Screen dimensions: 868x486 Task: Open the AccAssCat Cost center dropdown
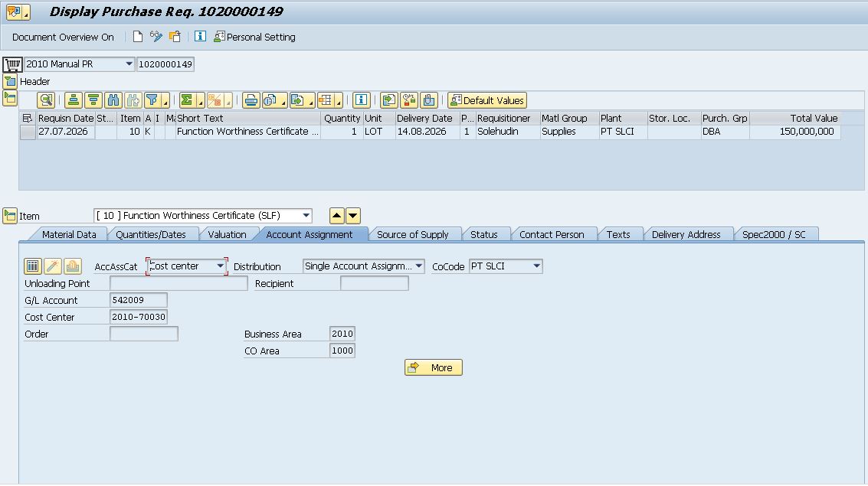(221, 266)
